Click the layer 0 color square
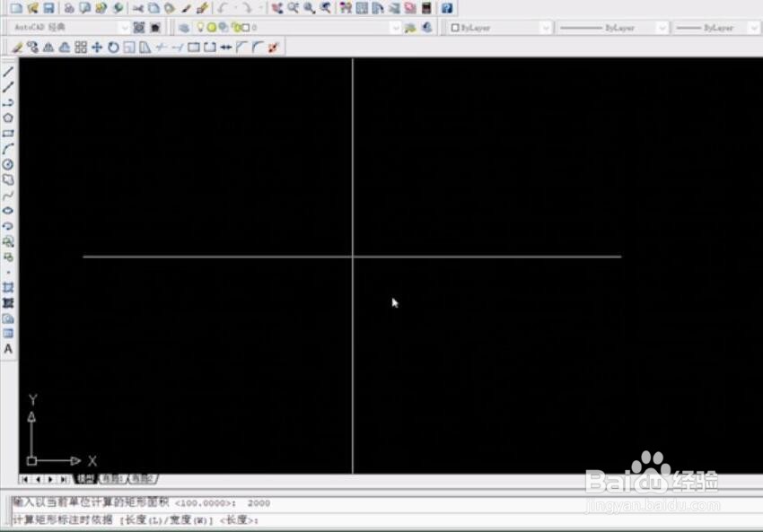Screen dimensions: 763x532 (246, 28)
